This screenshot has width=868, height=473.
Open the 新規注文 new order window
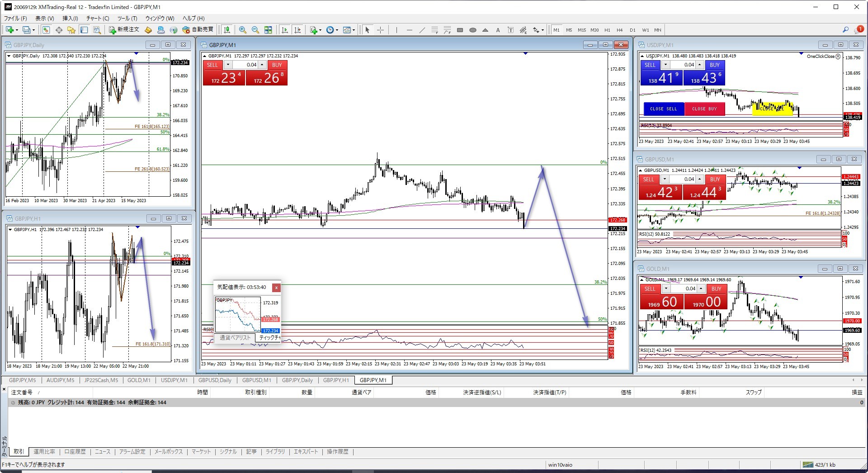click(124, 30)
